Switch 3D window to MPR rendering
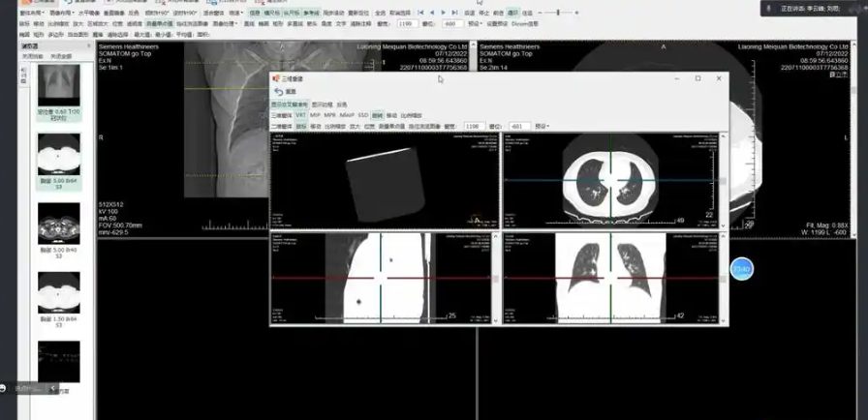The image size is (868, 420). pyautogui.click(x=330, y=115)
